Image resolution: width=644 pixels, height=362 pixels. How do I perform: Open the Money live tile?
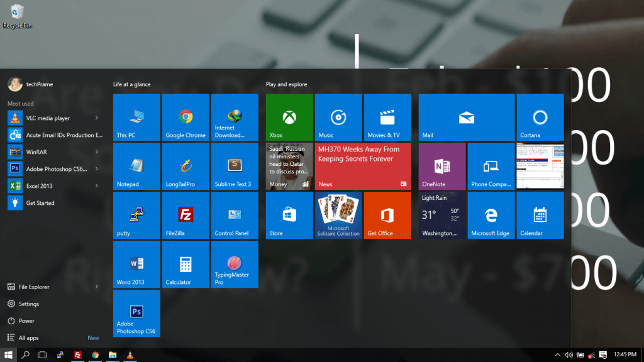pos(289,166)
